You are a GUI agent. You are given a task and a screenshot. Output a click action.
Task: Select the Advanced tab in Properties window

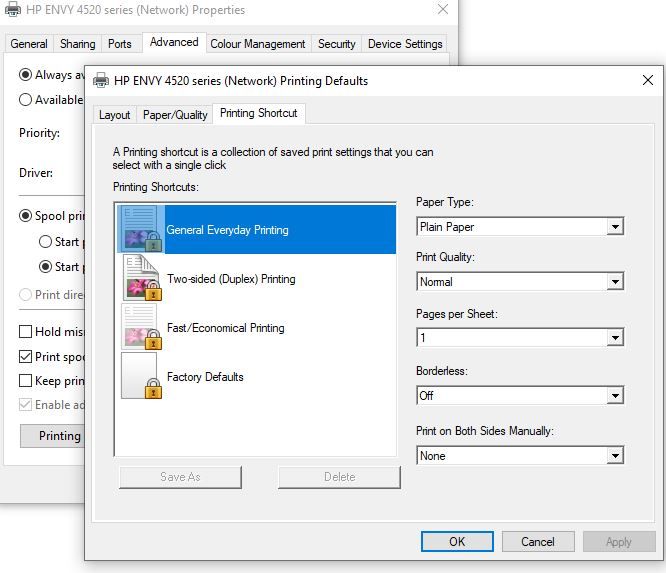point(174,42)
